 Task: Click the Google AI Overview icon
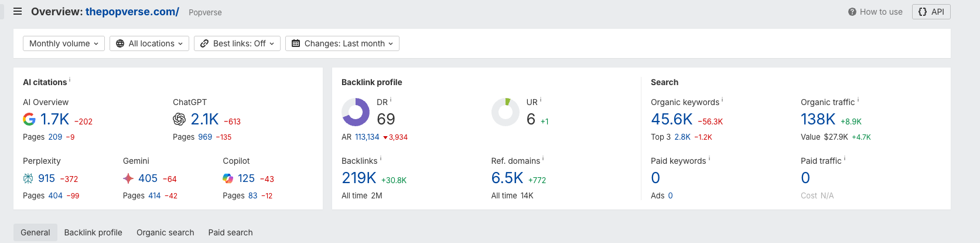(29, 119)
